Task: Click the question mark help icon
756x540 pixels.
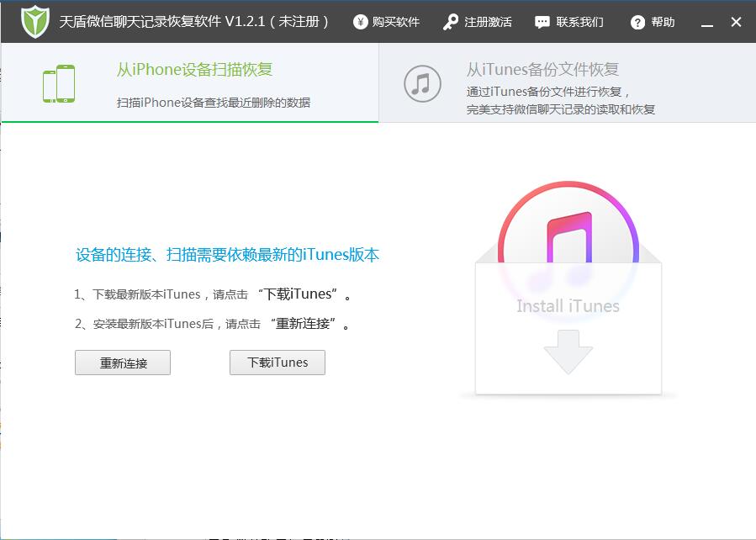Action: pyautogui.click(x=637, y=22)
